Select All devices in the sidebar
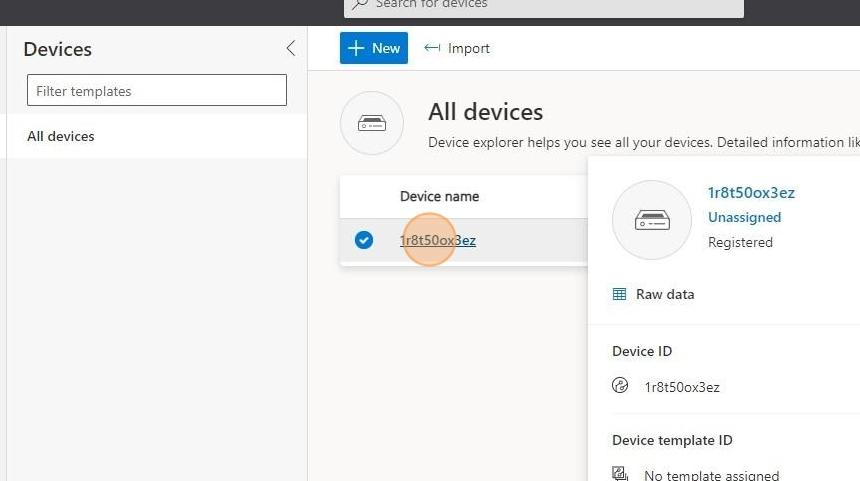Screen dimensions: 860x481 (x=61, y=136)
